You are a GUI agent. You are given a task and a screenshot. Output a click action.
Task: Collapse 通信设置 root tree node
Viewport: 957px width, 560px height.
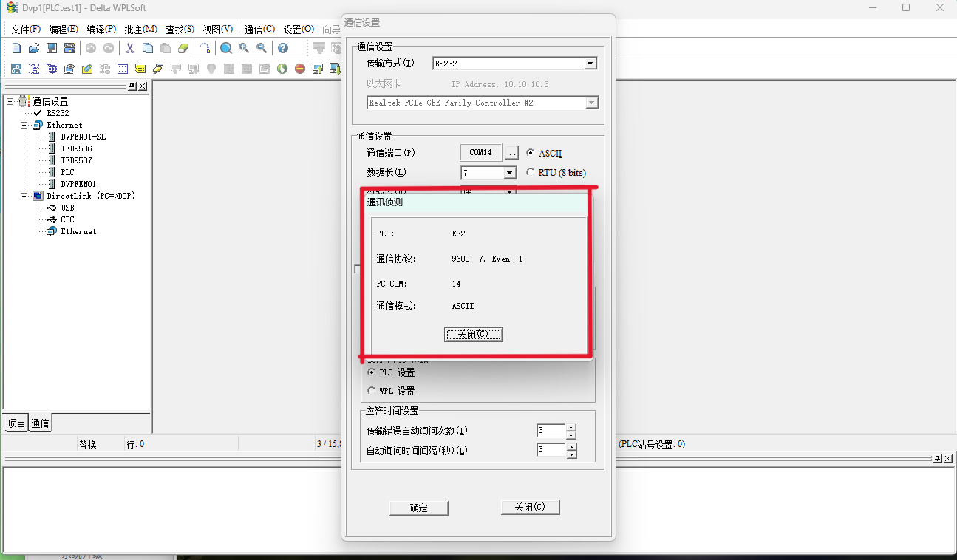point(10,101)
